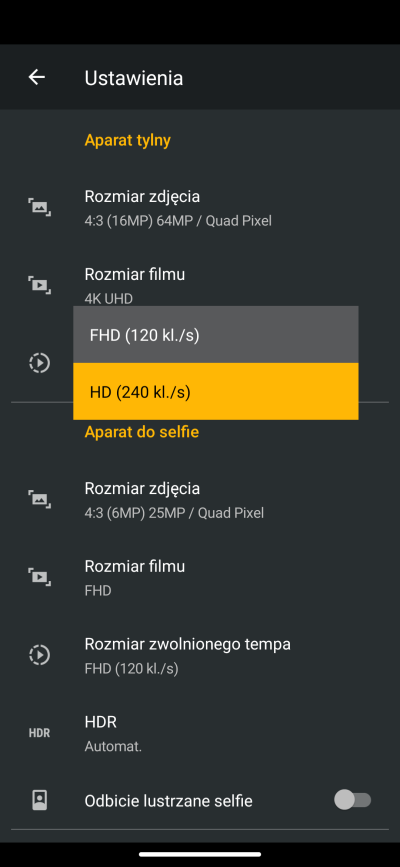Screen dimensions: 400x867
Task: Click the selfie photo size icon
Action: 39,500
